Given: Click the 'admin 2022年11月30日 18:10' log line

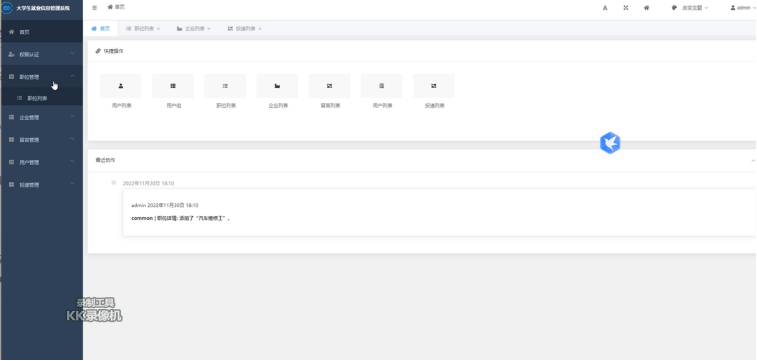Looking at the screenshot, I should click(x=165, y=205).
